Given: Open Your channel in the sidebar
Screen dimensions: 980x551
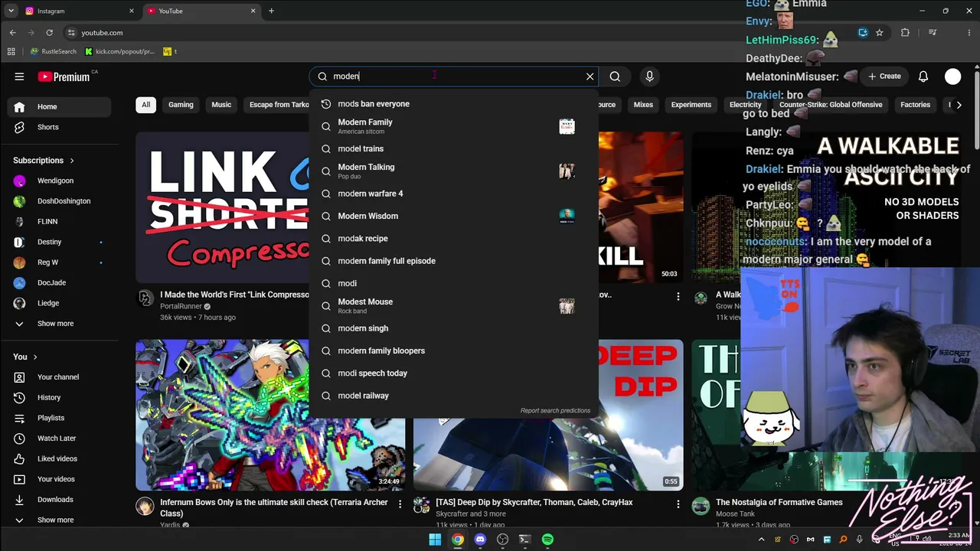Looking at the screenshot, I should tap(60, 377).
